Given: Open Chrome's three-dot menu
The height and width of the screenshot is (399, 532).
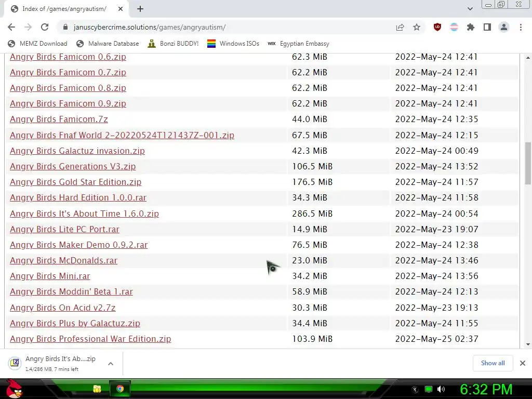Looking at the screenshot, I should tap(521, 27).
